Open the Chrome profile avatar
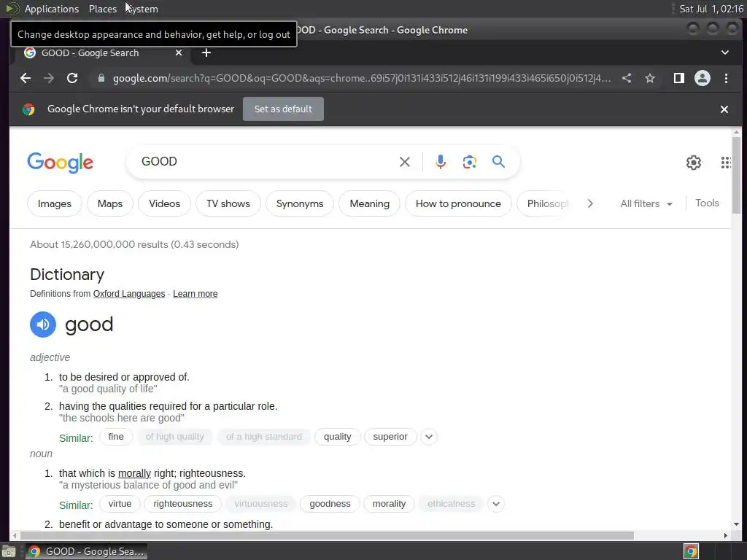Screen dimensions: 747x560 (703, 78)
